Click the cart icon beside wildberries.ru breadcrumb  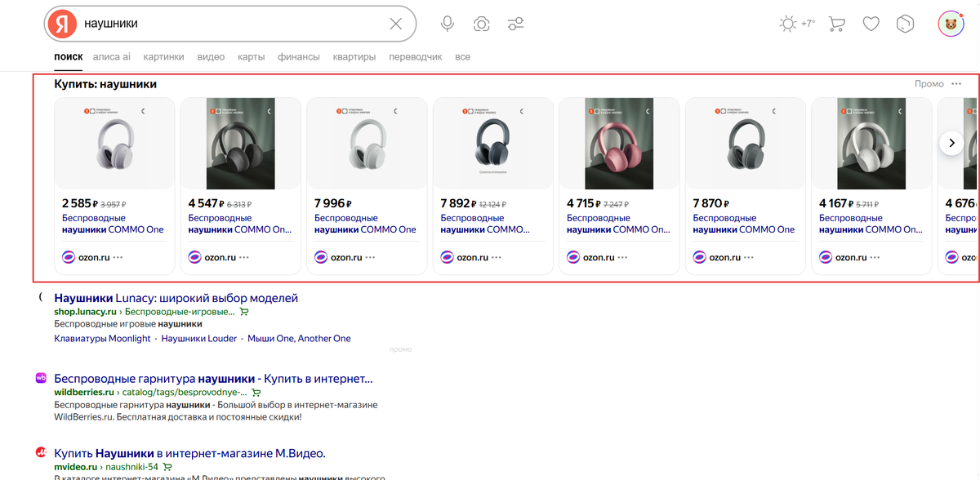click(x=256, y=393)
